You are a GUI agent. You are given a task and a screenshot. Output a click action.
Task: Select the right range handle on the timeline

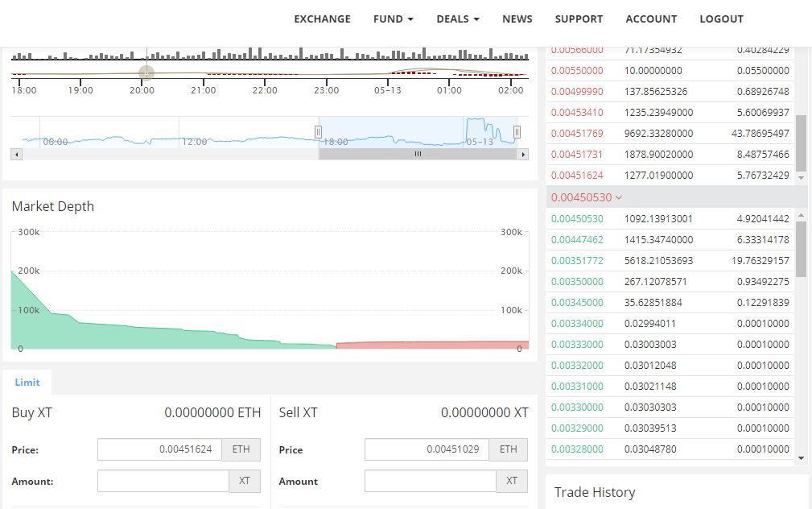517,131
